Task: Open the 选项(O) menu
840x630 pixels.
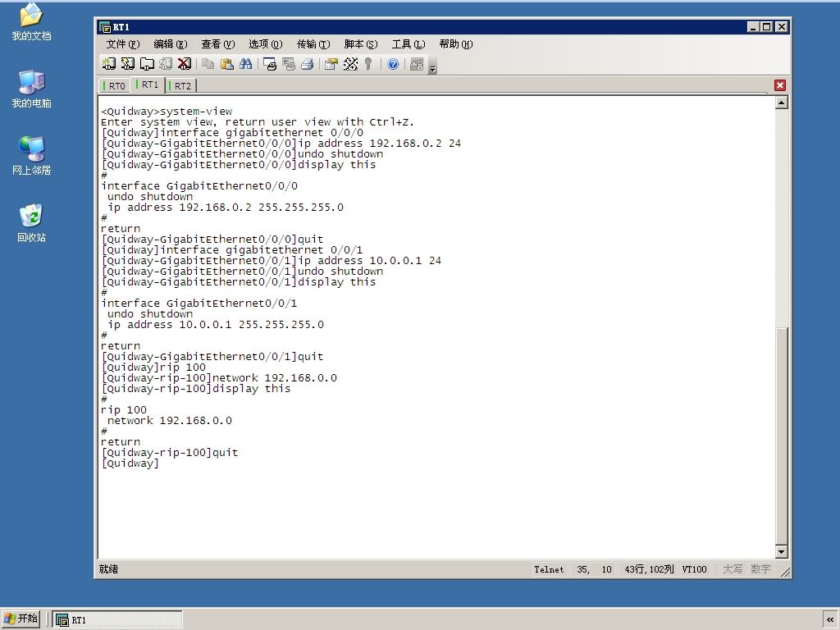Action: [266, 44]
